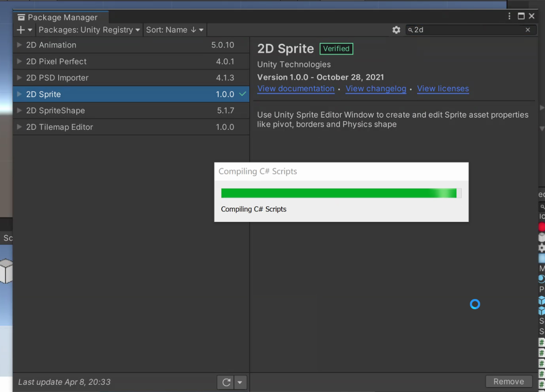Click the Last update Apr 8, 20:33 text
545x392 pixels.
point(64,382)
